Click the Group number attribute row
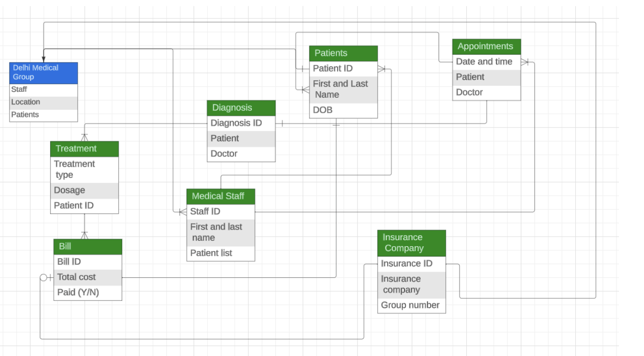Viewport: 644px width, 356px height. pos(410,304)
